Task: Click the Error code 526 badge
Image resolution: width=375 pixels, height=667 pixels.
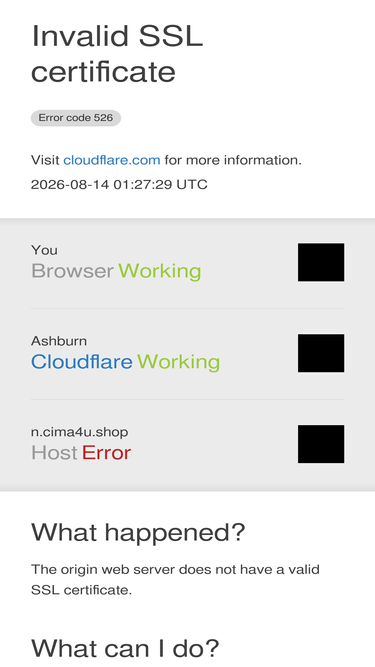Action: (x=76, y=118)
